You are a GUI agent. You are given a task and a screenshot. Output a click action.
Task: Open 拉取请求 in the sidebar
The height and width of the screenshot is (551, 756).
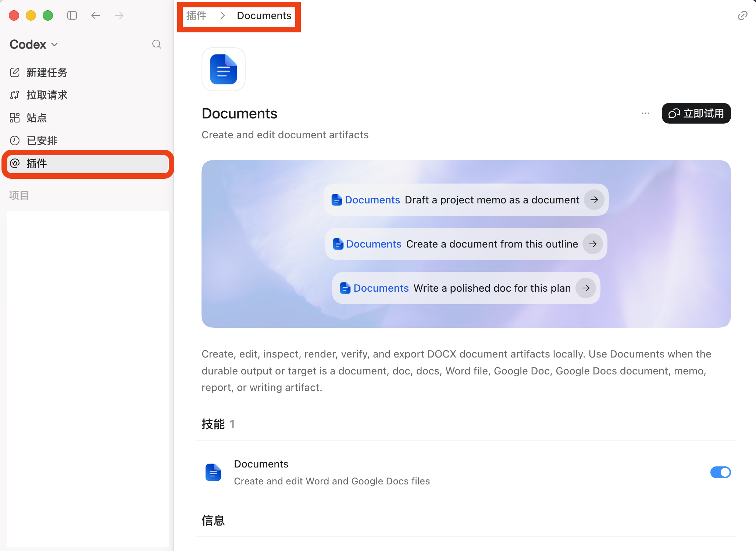tap(88, 95)
